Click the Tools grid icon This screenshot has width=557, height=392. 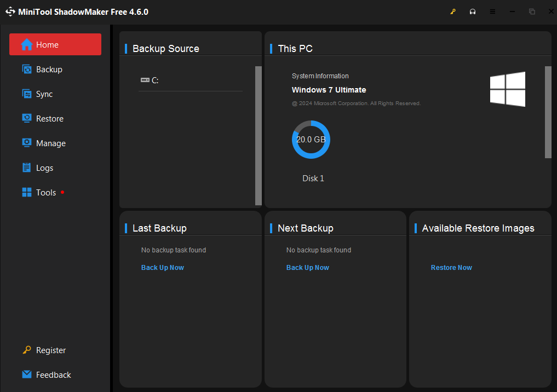click(x=27, y=193)
